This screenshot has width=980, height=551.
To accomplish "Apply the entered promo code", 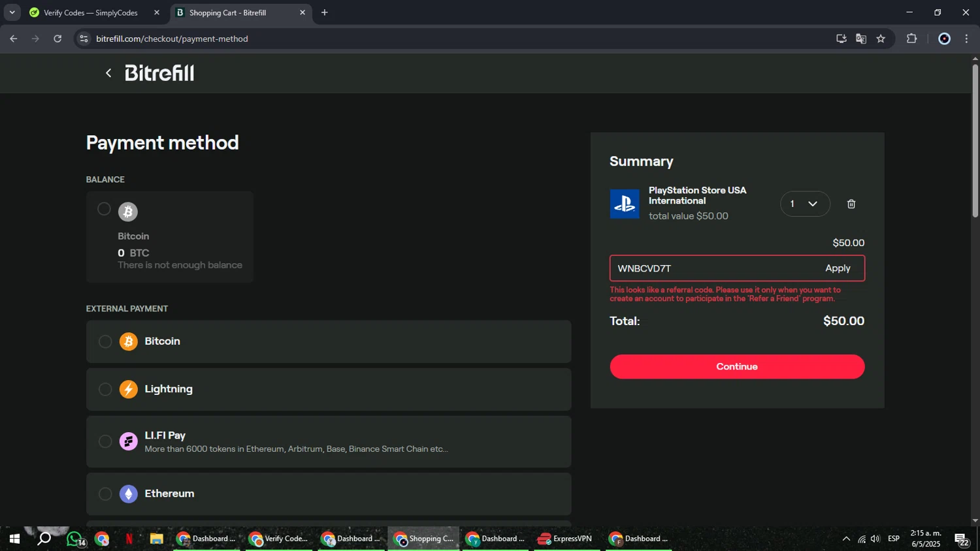I will pos(838,268).
